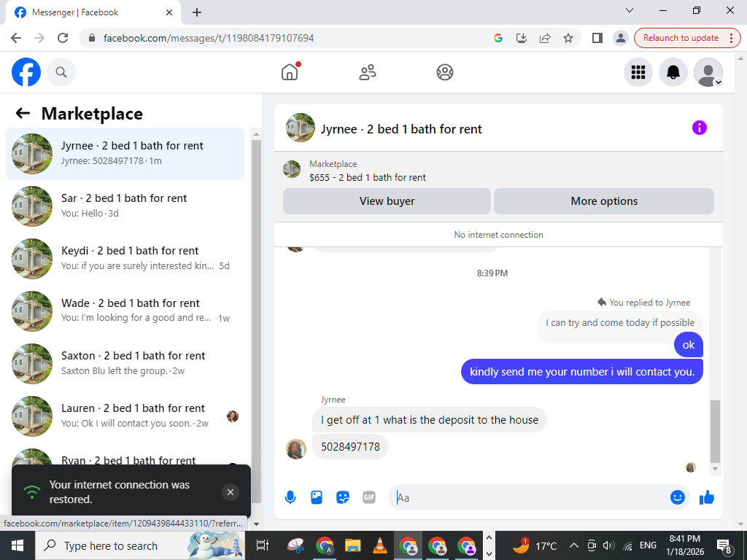Toggle Chrome side panel icon
The image size is (747, 560).
click(x=597, y=38)
